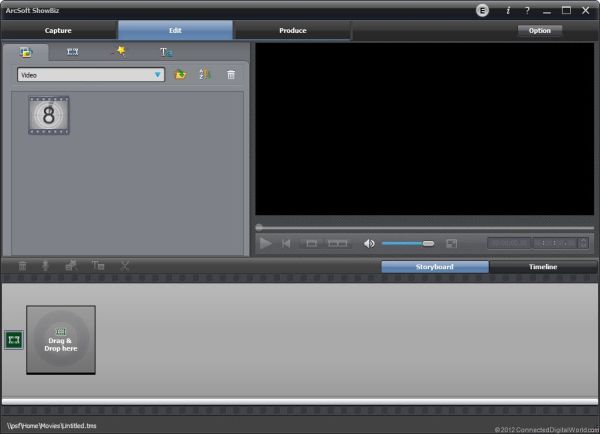The image size is (600, 434).
Task: Click the help question mark icon
Action: (527, 10)
